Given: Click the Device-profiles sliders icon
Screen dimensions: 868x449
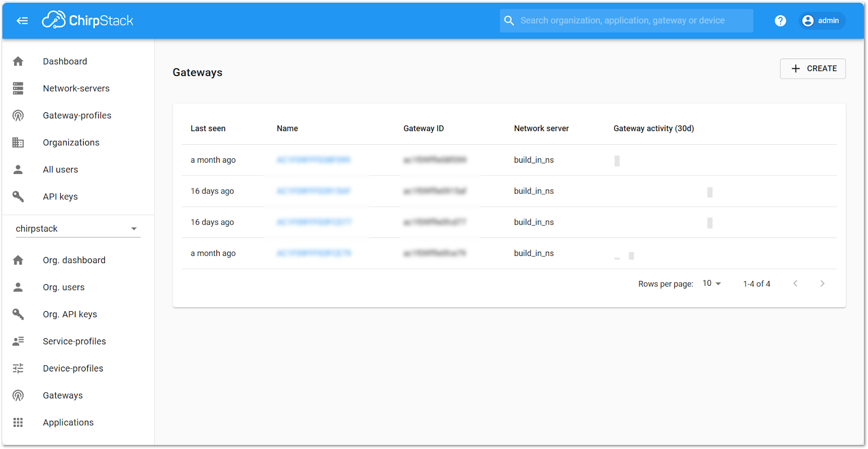Looking at the screenshot, I should pyautogui.click(x=18, y=368).
